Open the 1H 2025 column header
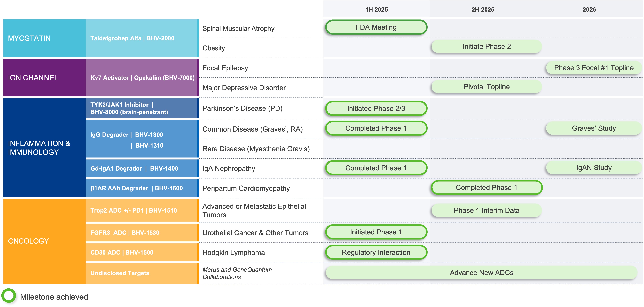The width and height of the screenshot is (644, 307). [376, 9]
